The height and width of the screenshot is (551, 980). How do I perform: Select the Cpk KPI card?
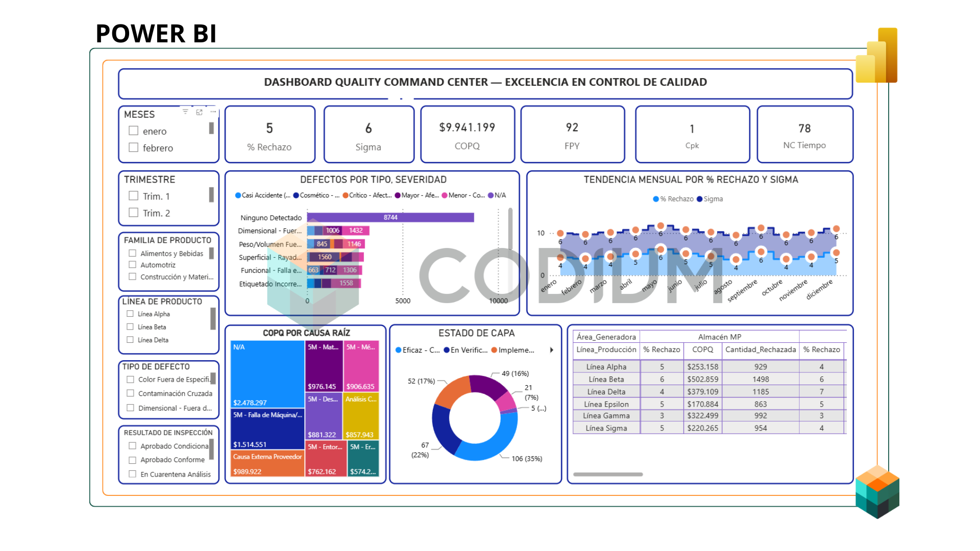click(692, 134)
